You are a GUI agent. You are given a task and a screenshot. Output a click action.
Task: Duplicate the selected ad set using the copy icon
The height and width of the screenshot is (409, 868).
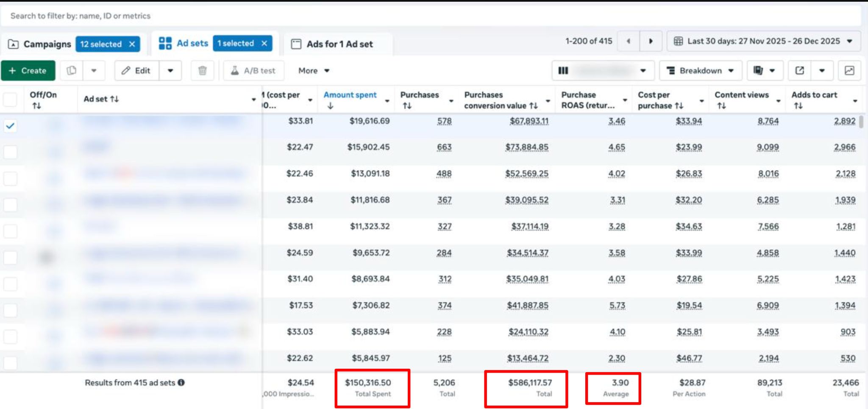click(72, 70)
